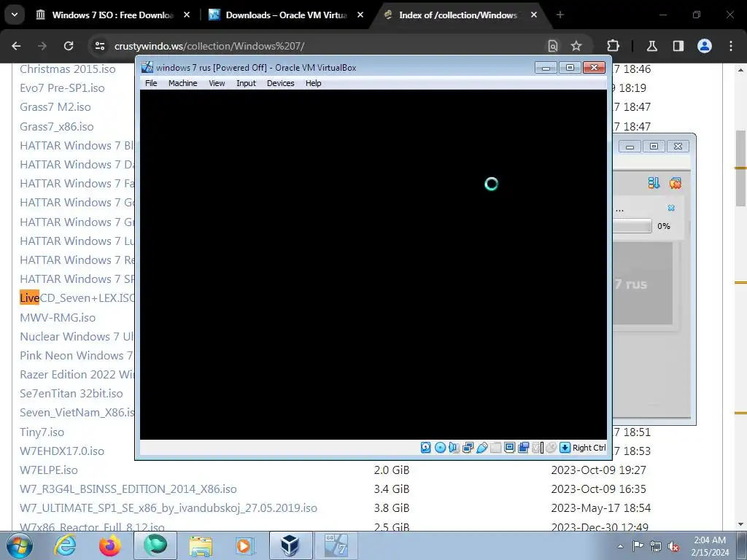This screenshot has width=747, height=560.
Task: Click the 0% progress bar in VirtualBox Manager
Action: [632, 226]
